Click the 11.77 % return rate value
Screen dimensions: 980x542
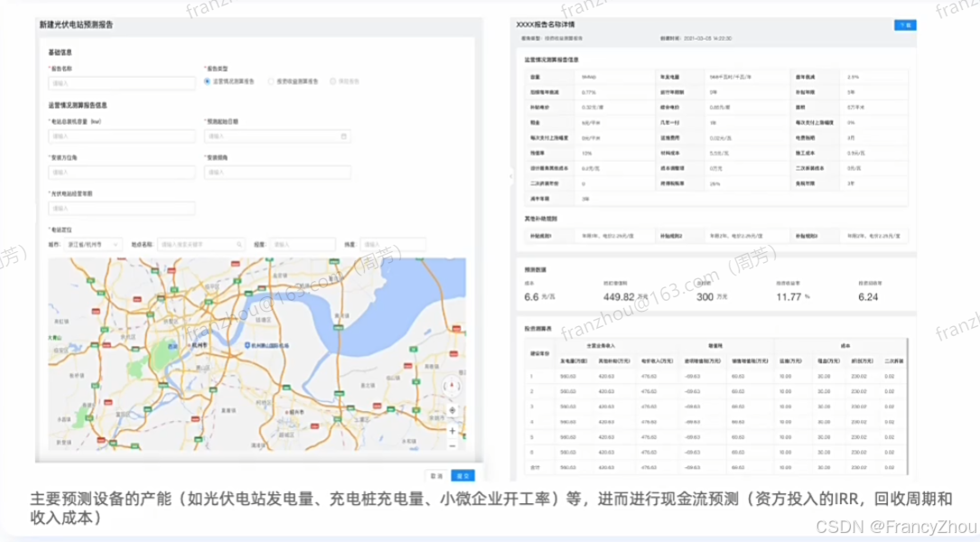[792, 297]
